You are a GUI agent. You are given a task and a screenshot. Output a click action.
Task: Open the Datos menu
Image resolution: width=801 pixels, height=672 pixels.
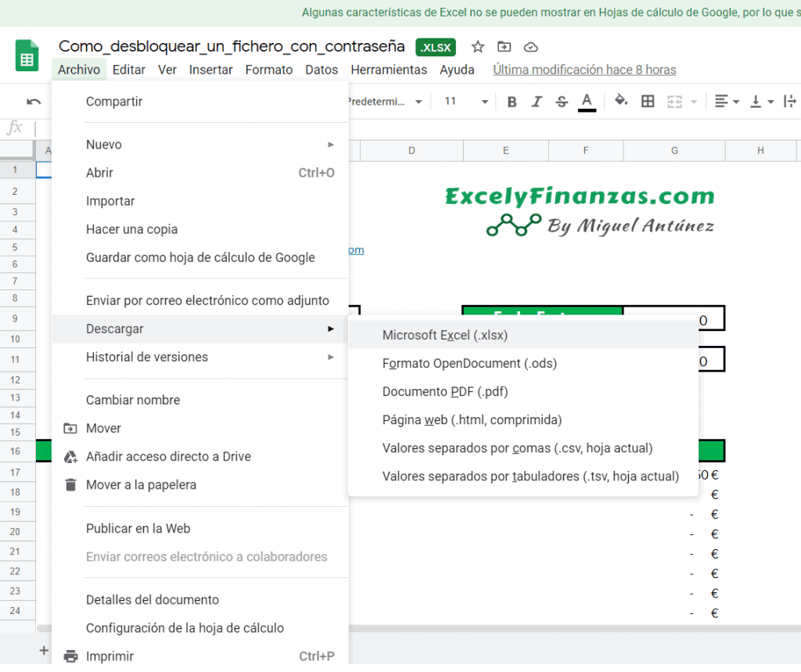(321, 70)
